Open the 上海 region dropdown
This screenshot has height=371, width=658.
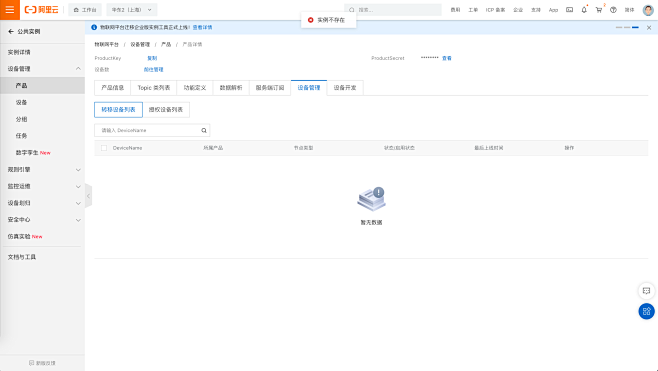coord(132,10)
